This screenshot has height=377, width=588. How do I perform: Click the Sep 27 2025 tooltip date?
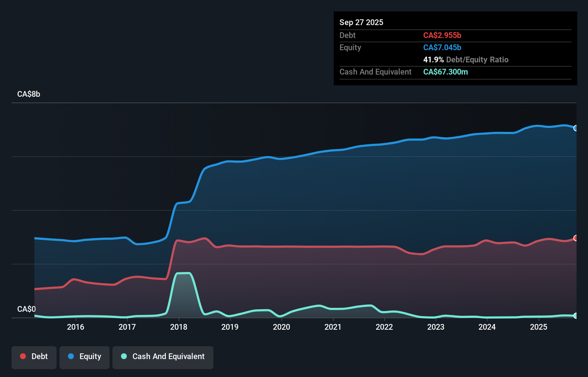(361, 22)
